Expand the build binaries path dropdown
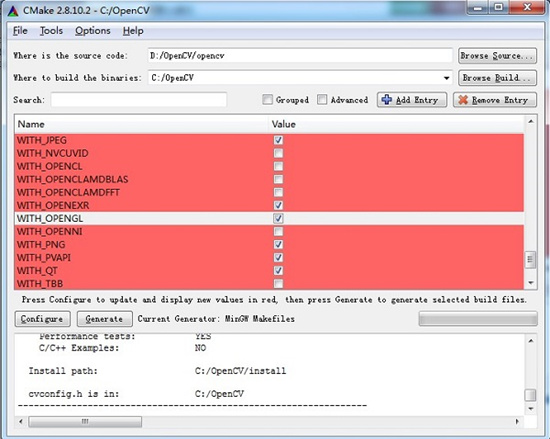This screenshot has width=550, height=439. click(x=446, y=78)
